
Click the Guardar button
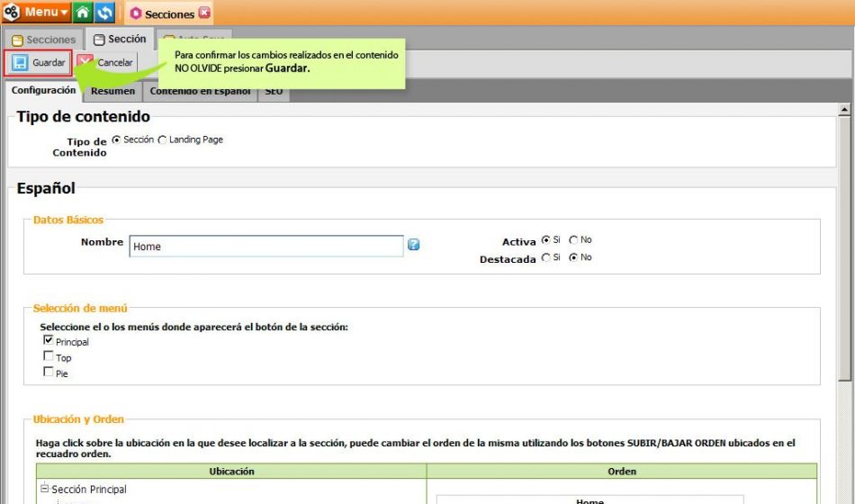38,63
